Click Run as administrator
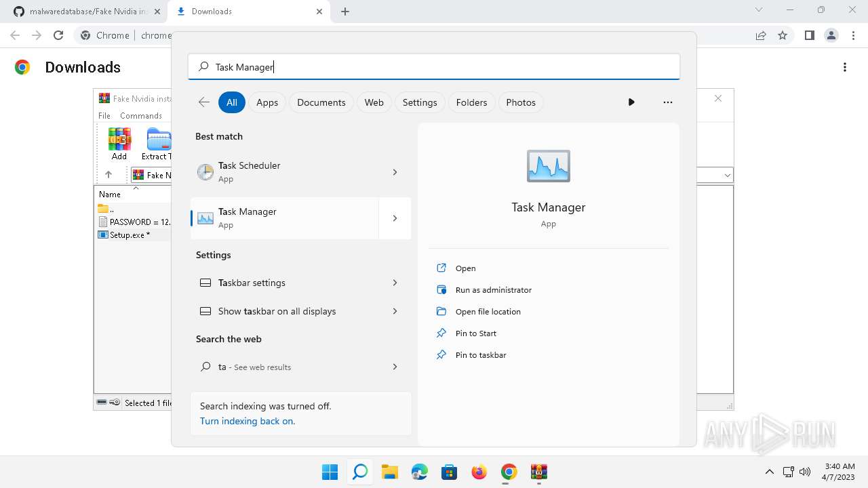Screen dimensions: 868x488 tap(494, 290)
